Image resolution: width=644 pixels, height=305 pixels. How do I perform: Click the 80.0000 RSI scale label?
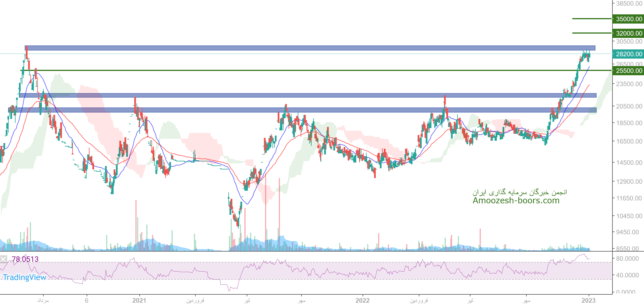pos(627,258)
